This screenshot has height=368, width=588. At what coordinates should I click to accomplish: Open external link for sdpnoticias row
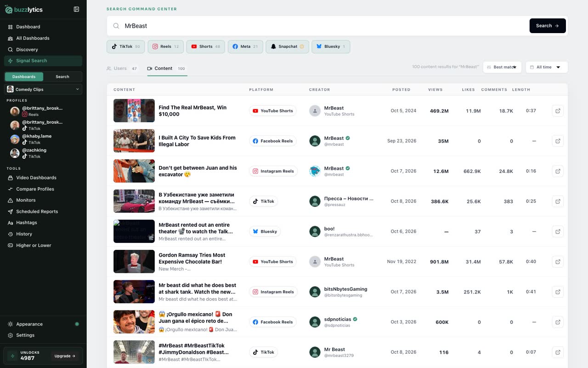pyautogui.click(x=558, y=322)
